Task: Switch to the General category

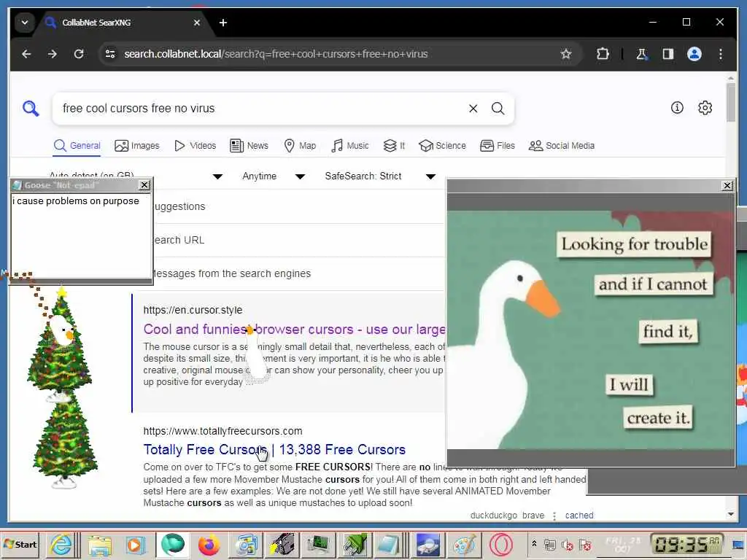Action: 77,145
